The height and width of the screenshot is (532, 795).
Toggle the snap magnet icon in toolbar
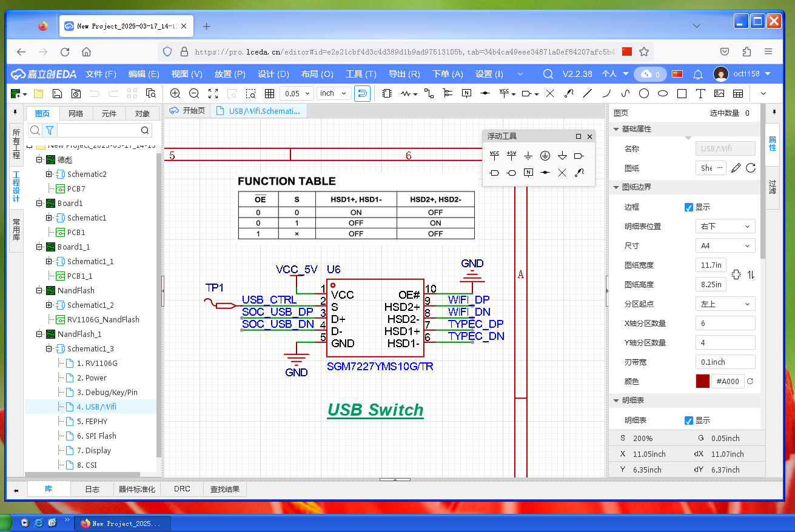(362, 93)
